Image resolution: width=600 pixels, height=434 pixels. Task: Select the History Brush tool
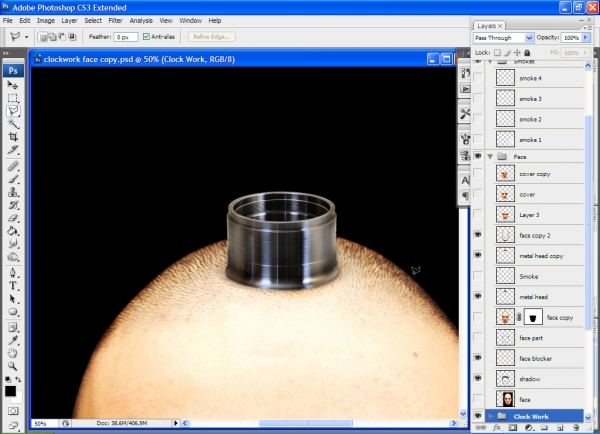point(13,205)
